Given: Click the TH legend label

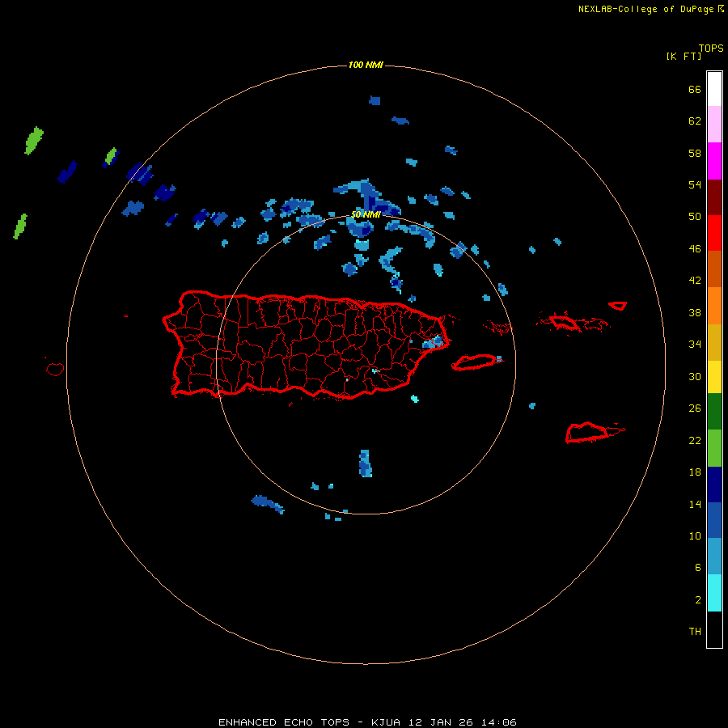Looking at the screenshot, I should tap(695, 632).
